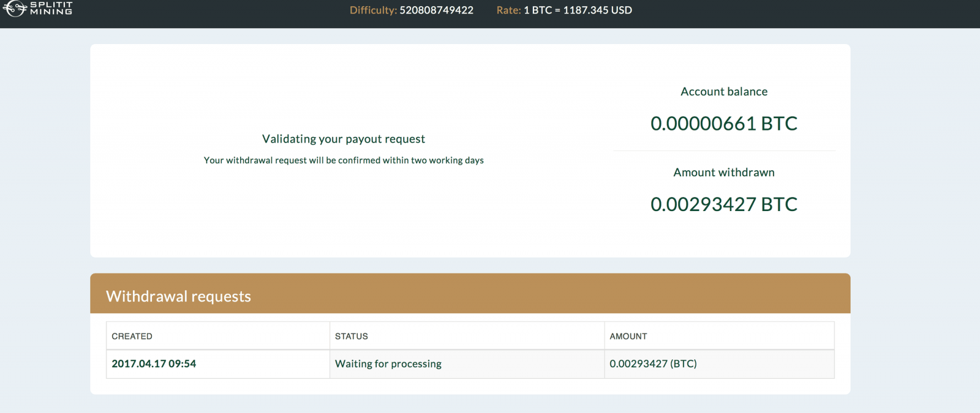Click the Account balance label

coord(724,92)
